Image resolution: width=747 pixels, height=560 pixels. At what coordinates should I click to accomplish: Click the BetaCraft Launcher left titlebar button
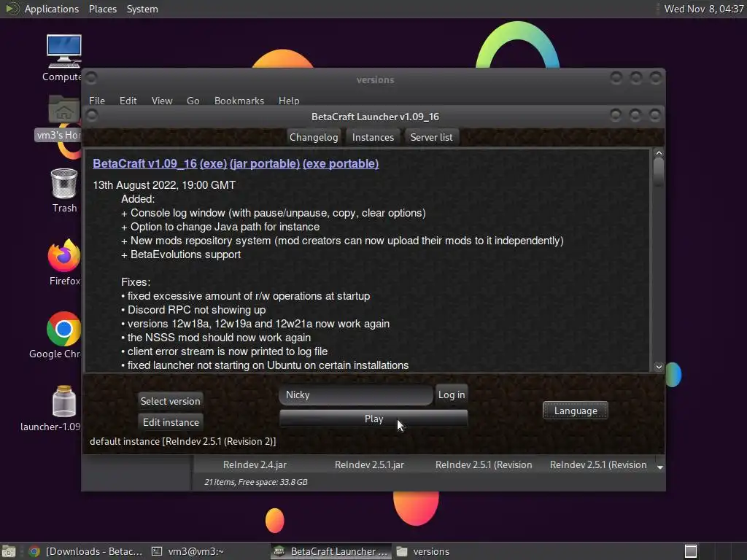pyautogui.click(x=92, y=115)
